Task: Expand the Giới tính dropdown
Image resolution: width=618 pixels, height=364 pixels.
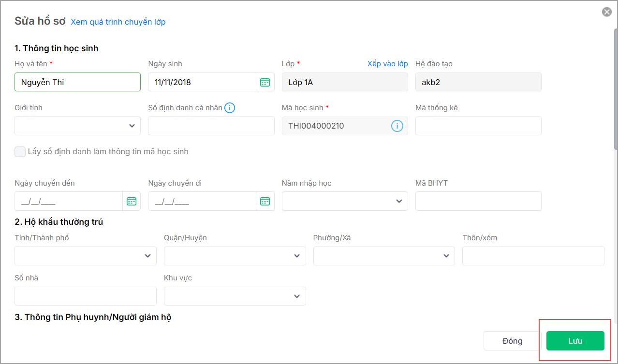Action: [77, 126]
